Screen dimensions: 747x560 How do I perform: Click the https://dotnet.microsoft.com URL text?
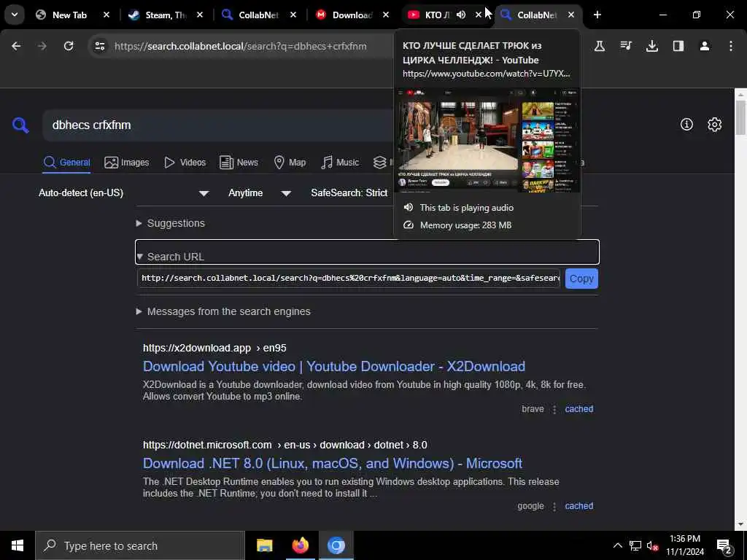tap(207, 446)
